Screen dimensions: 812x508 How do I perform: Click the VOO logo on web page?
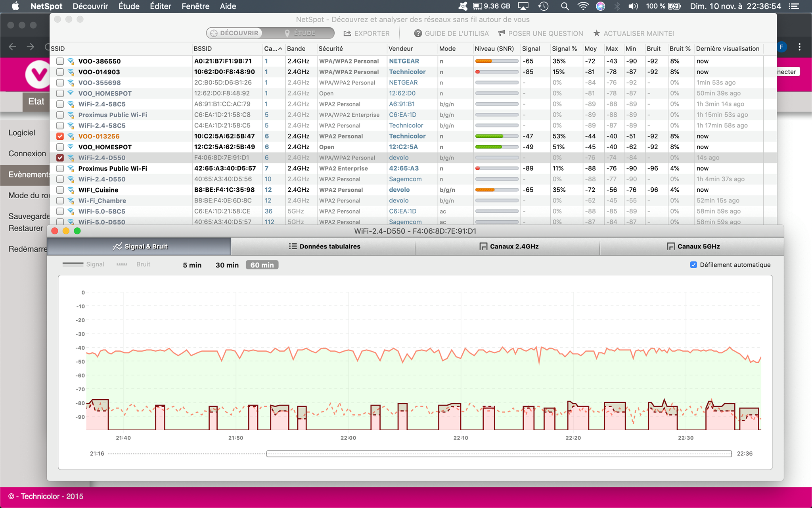coord(38,74)
